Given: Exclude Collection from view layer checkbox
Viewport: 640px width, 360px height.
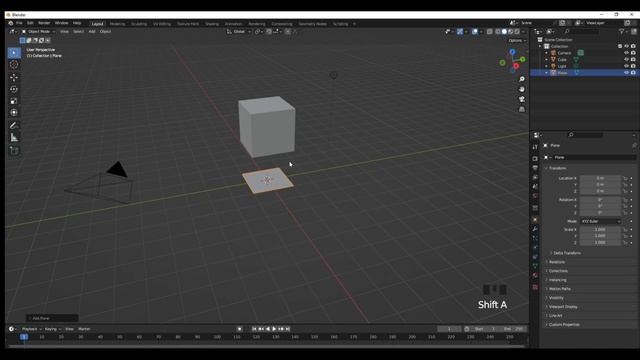Looking at the screenshot, I should 620,46.
